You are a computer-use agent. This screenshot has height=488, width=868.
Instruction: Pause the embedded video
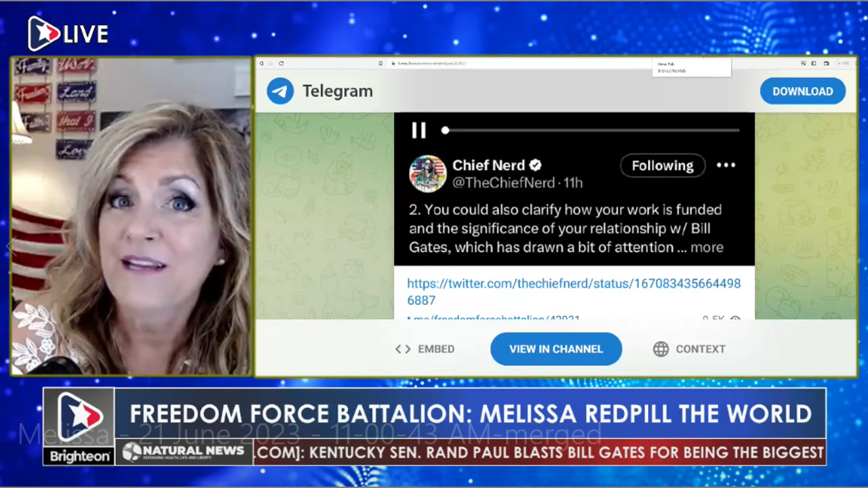click(418, 130)
